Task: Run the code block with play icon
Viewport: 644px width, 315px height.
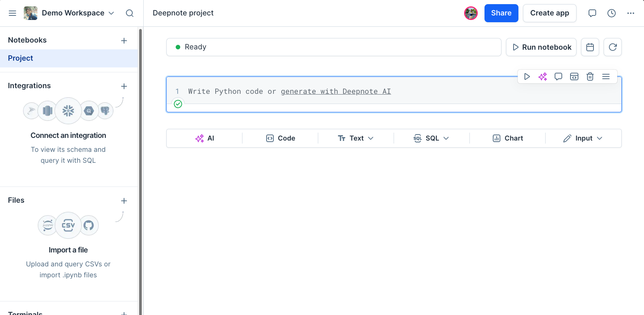Action: point(527,77)
